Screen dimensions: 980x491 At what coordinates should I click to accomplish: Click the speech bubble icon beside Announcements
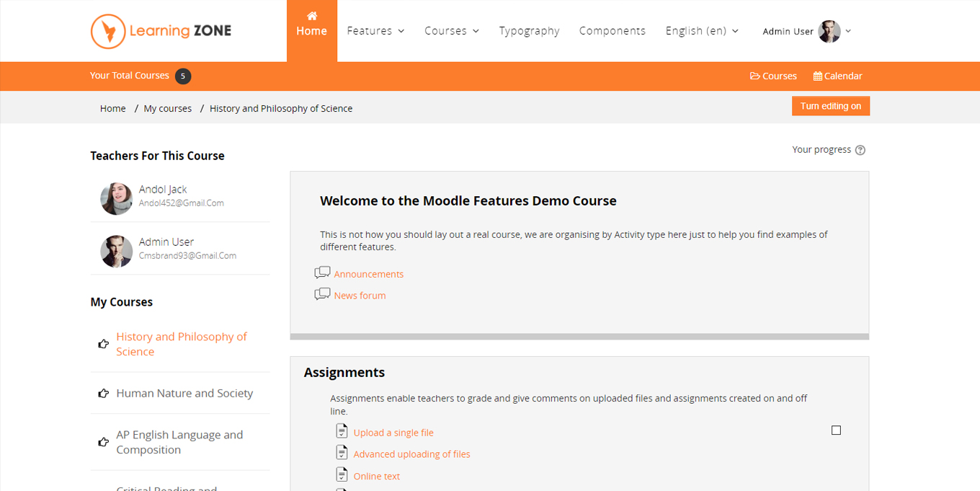tap(322, 272)
